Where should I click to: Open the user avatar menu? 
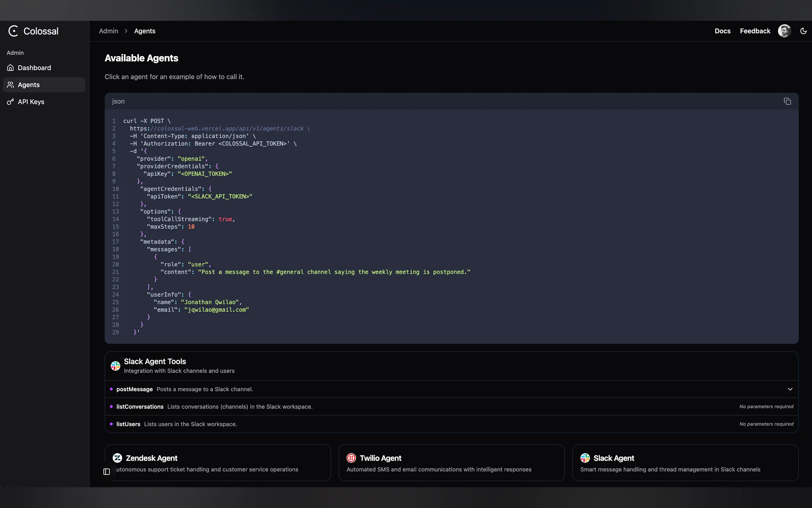tap(784, 31)
